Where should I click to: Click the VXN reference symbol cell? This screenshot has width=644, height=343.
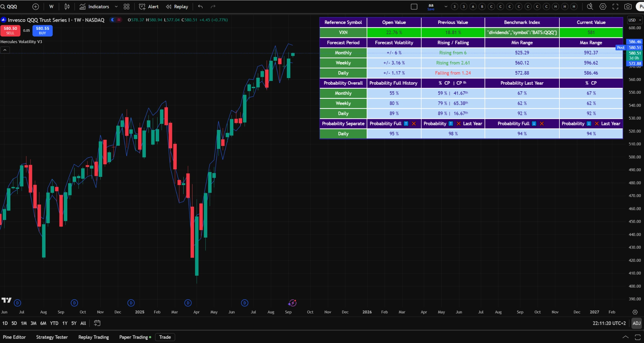[343, 32]
